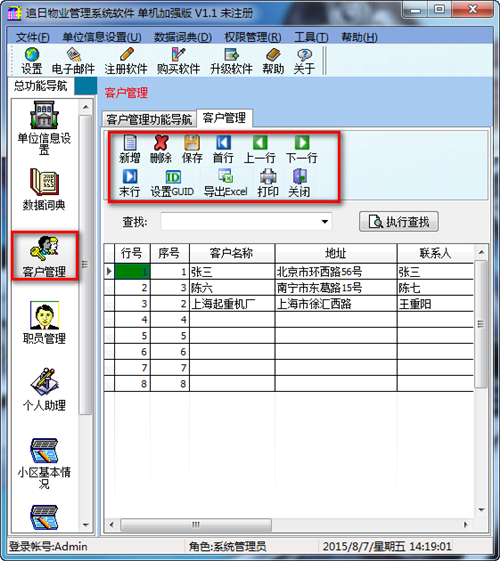Expand the 查找 dropdown arrow
500x561 pixels.
325,222
